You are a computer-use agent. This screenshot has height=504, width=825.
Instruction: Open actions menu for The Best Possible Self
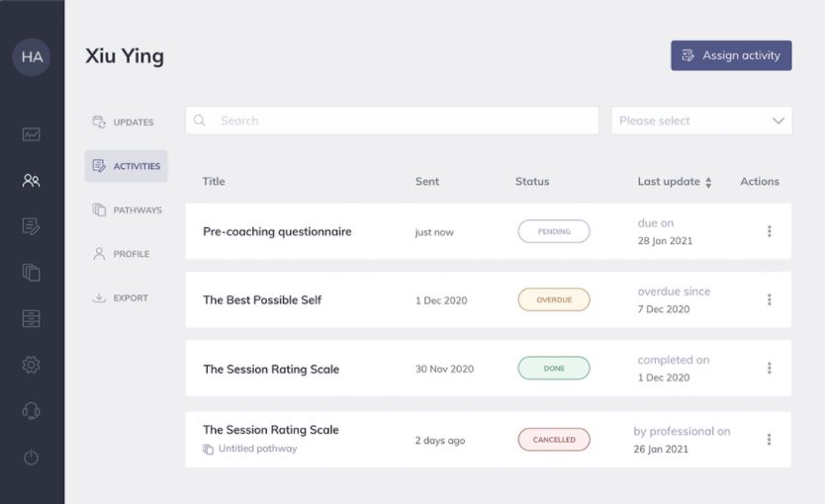769,299
